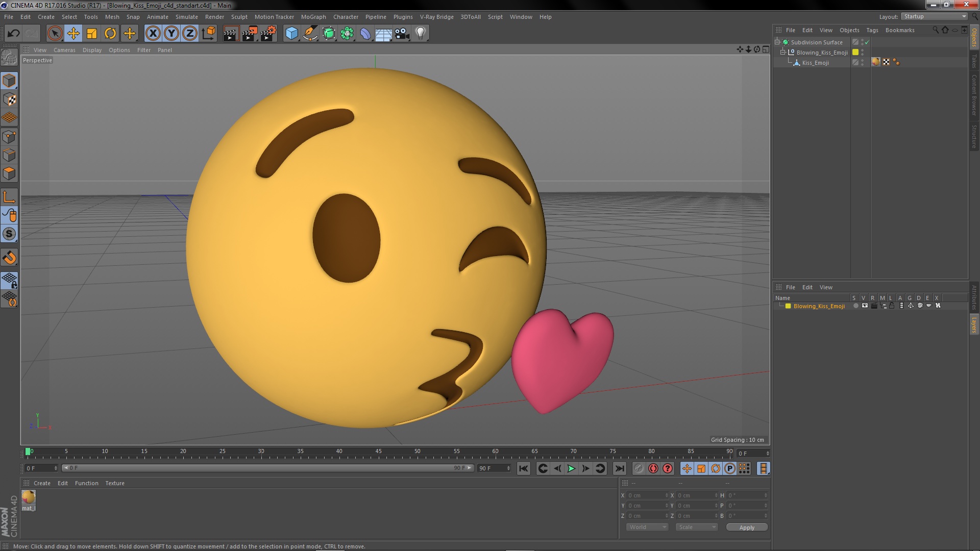Go to end of animation

pos(619,468)
